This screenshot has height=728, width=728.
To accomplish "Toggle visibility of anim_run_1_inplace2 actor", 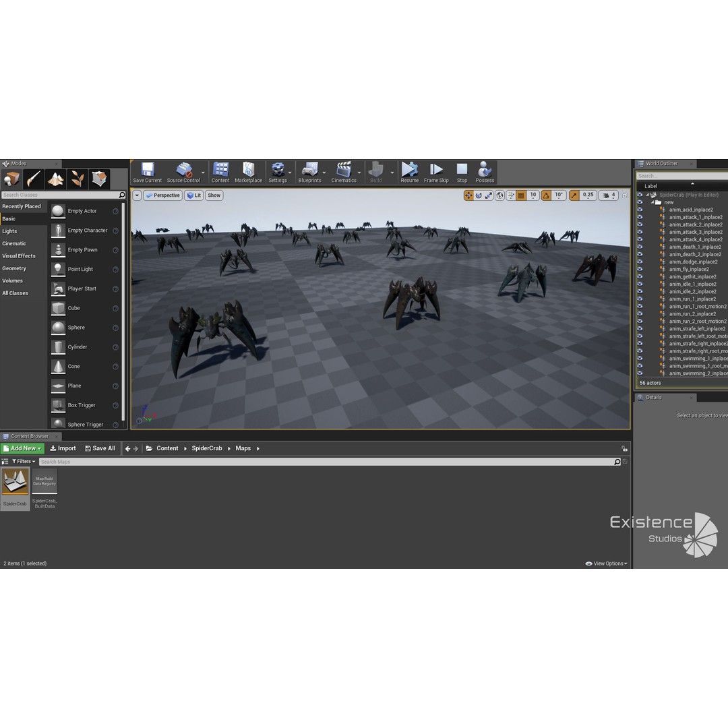I will [x=640, y=299].
